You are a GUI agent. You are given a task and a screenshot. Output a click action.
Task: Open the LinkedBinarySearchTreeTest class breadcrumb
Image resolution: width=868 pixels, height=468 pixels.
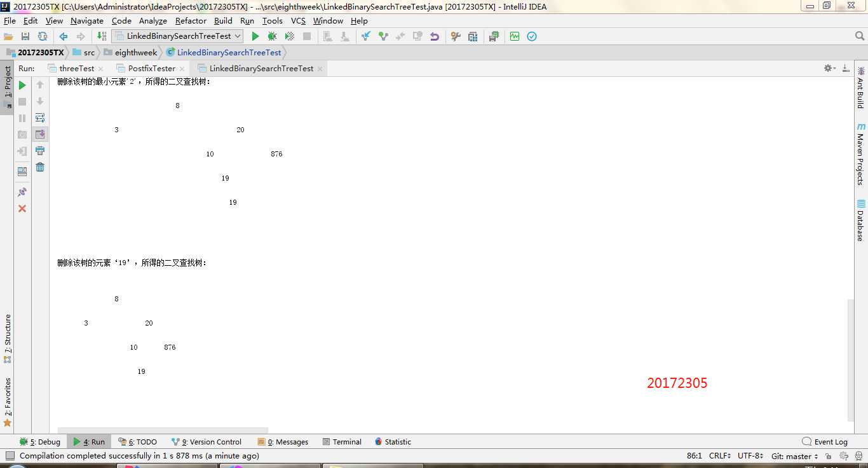pyautogui.click(x=224, y=53)
